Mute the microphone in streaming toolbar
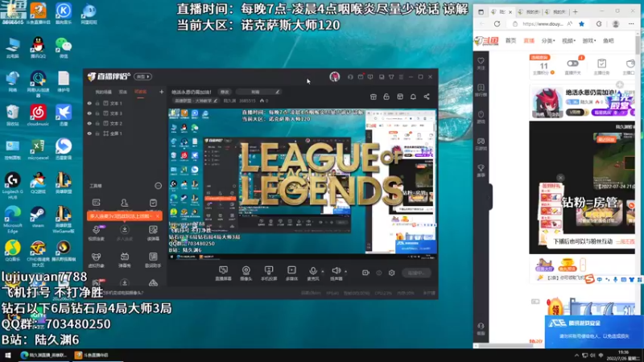 [313, 273]
